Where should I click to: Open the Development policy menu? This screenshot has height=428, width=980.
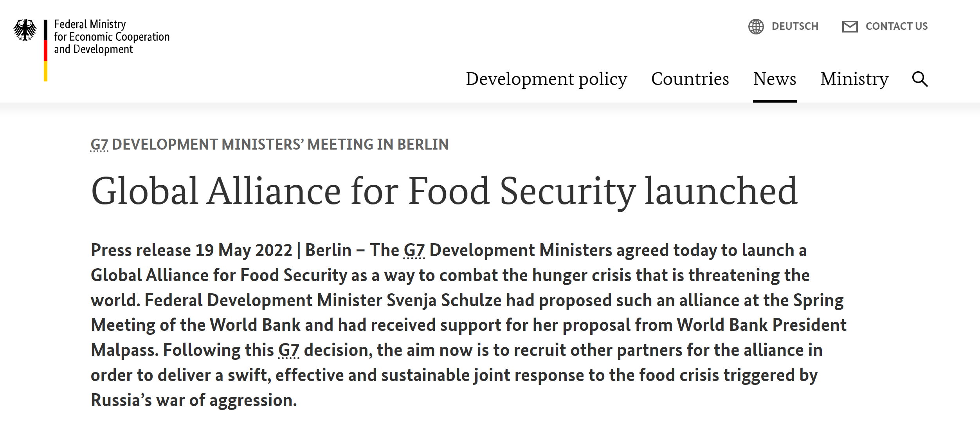pyautogui.click(x=546, y=79)
